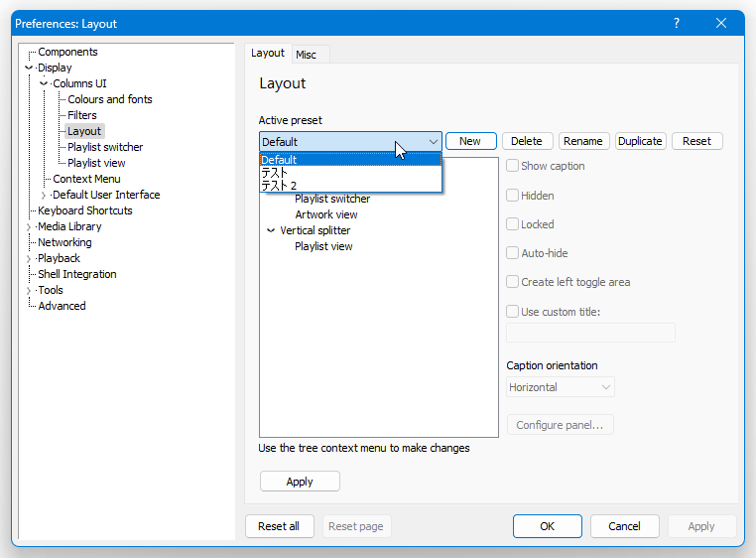Select Playback in preferences tree
756x558 pixels.
coord(59,258)
